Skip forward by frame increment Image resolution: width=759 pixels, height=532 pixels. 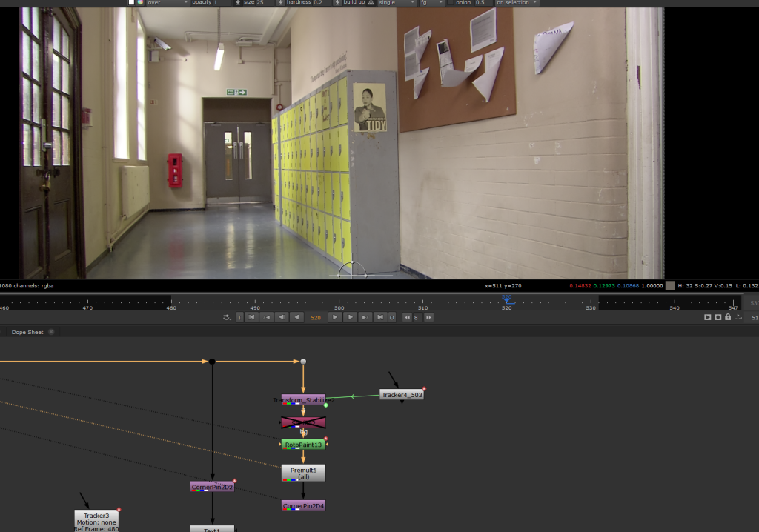429,318
